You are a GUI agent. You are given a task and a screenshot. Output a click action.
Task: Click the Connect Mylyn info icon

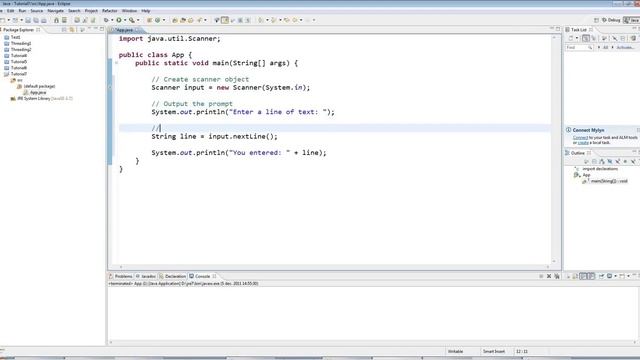point(568,130)
